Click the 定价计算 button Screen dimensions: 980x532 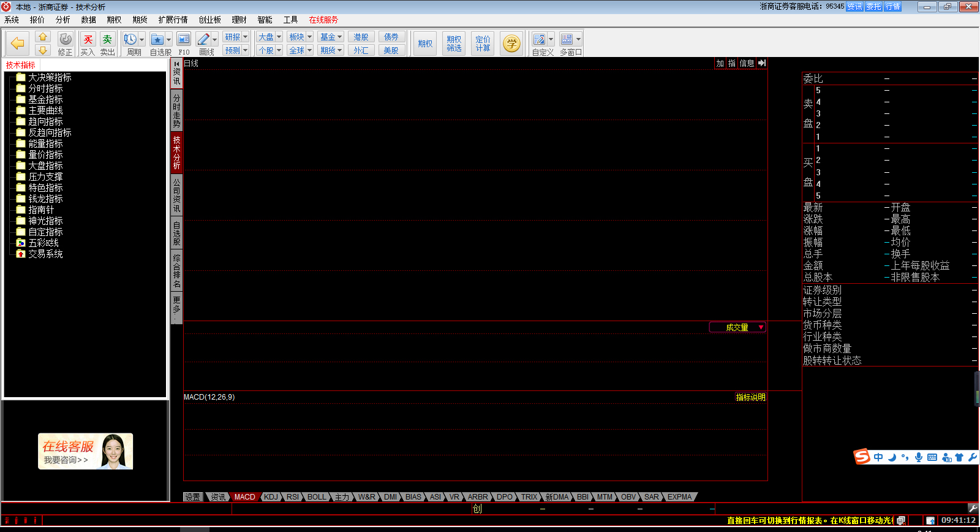tap(483, 44)
